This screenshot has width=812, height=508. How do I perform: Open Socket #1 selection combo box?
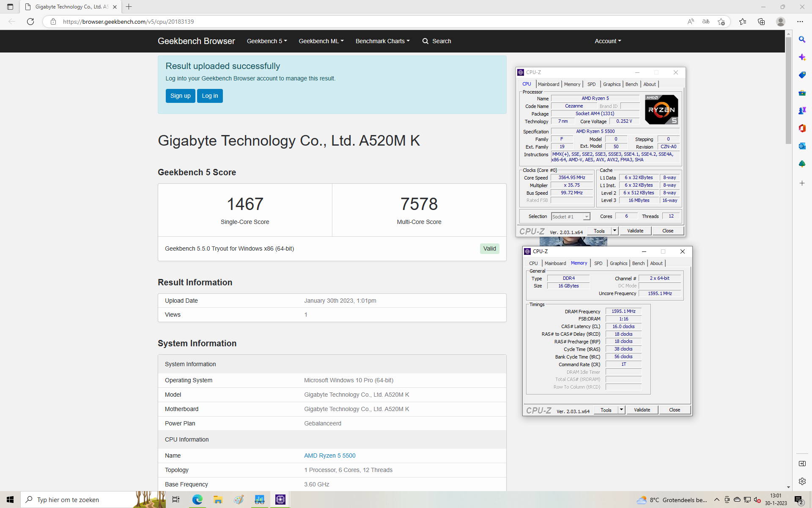[x=571, y=216]
